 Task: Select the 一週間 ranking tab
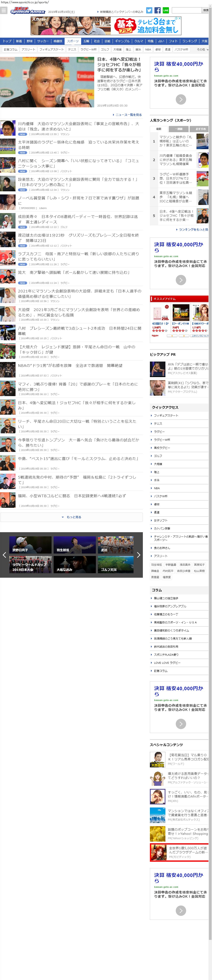(x=178, y=129)
